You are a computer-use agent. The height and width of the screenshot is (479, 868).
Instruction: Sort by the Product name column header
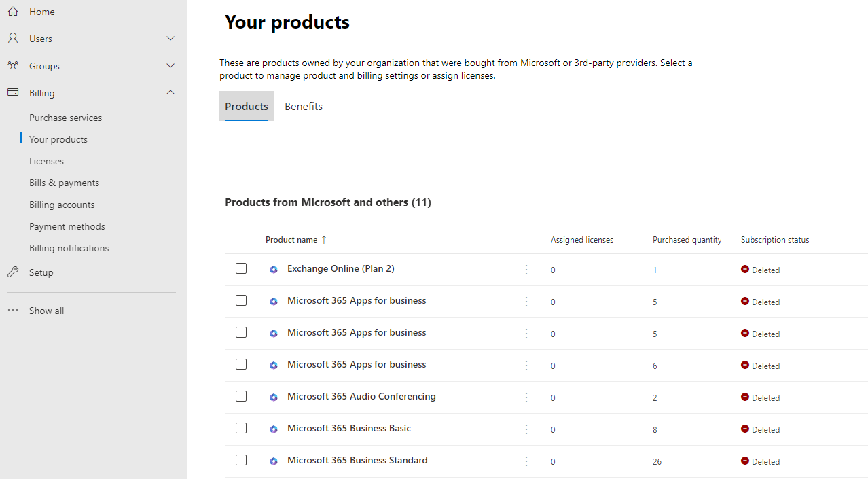[291, 239]
